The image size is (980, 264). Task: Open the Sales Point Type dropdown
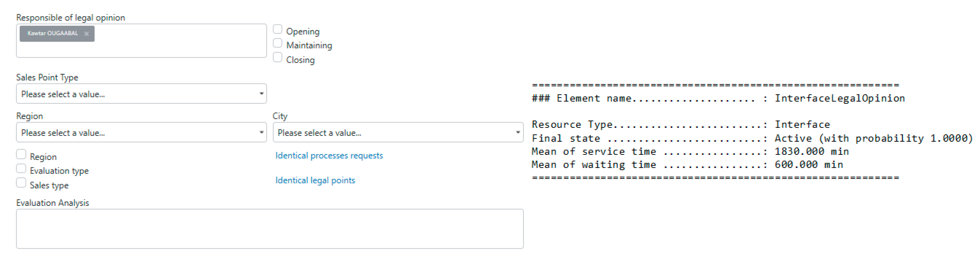click(x=141, y=94)
